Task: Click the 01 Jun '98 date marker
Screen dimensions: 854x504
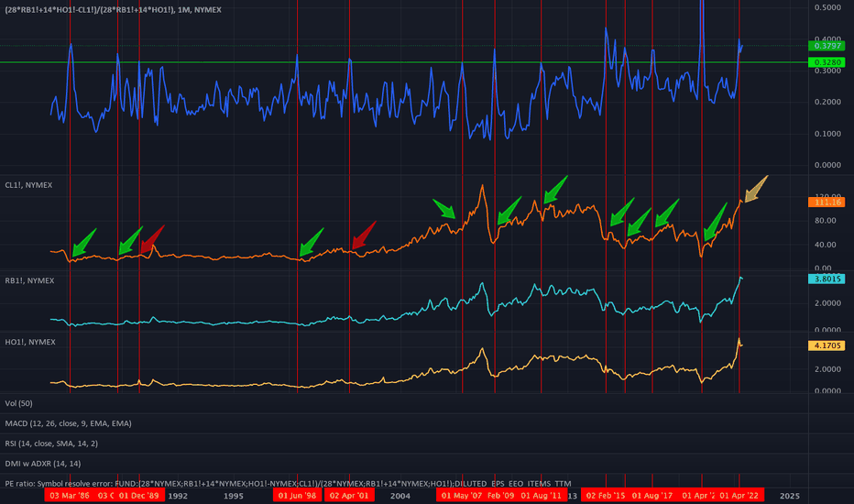Action: [297, 495]
